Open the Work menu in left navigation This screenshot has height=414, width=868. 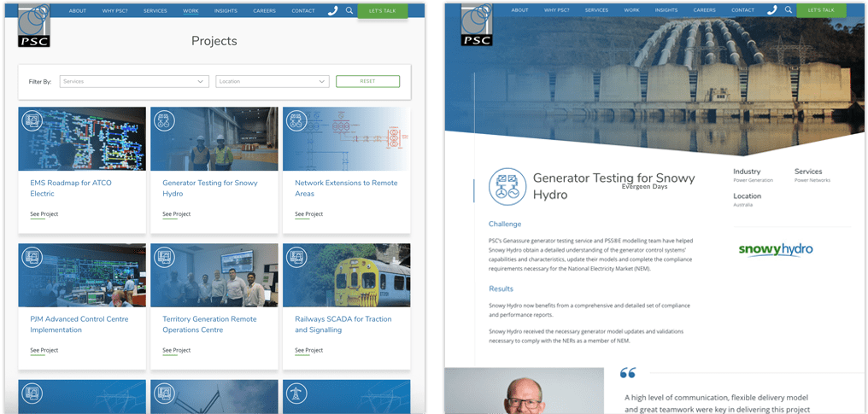(190, 10)
